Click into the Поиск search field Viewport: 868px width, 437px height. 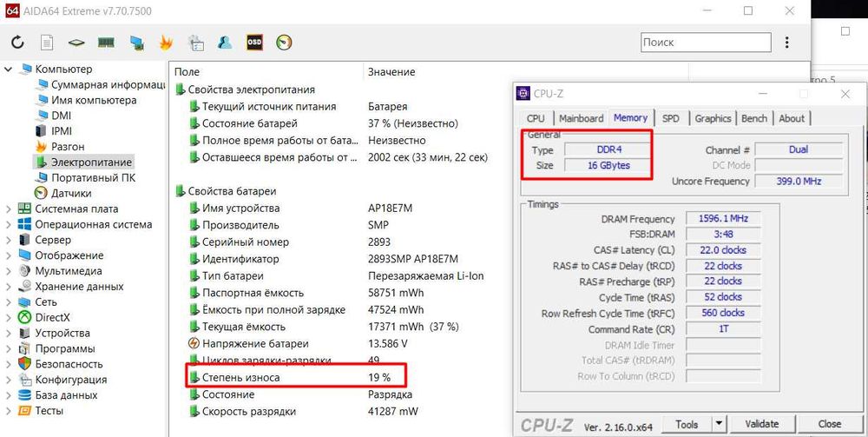tap(706, 42)
